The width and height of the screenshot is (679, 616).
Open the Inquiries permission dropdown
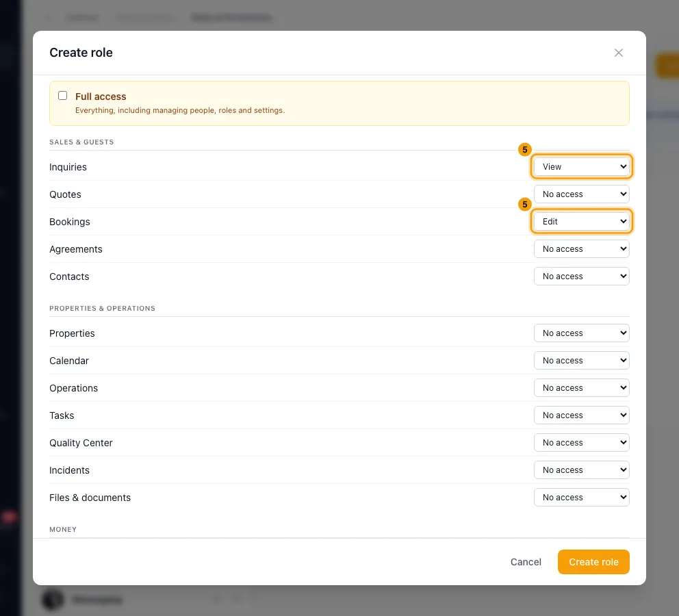point(582,166)
